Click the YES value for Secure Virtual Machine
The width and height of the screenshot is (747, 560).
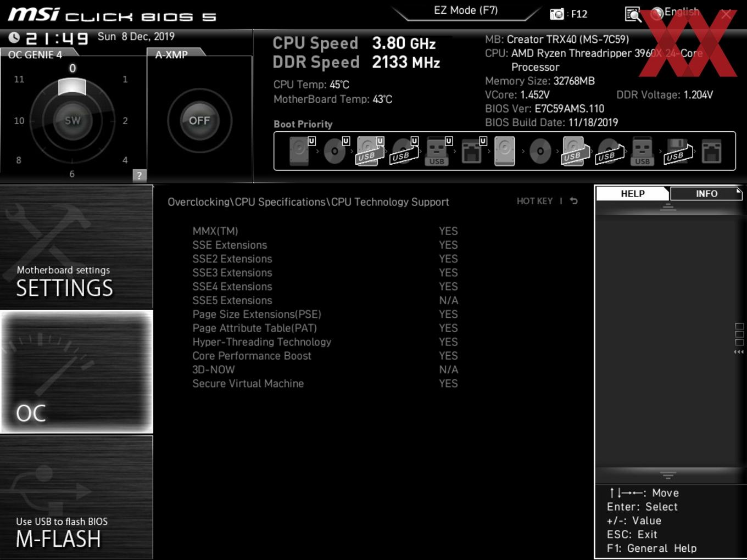pyautogui.click(x=448, y=383)
